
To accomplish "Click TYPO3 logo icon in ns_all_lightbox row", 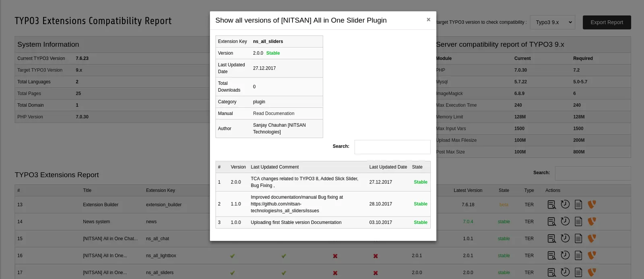I will [592, 255].
